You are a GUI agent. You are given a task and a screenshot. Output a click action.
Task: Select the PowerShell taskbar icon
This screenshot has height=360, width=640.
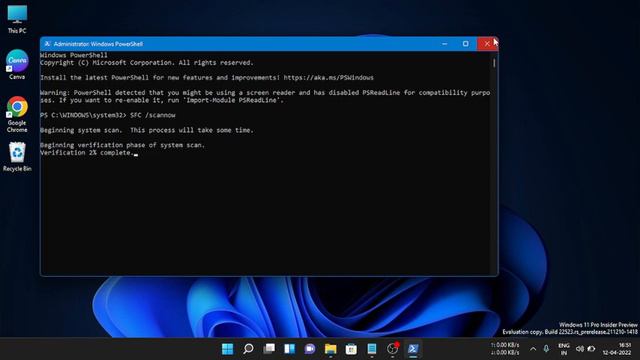413,349
